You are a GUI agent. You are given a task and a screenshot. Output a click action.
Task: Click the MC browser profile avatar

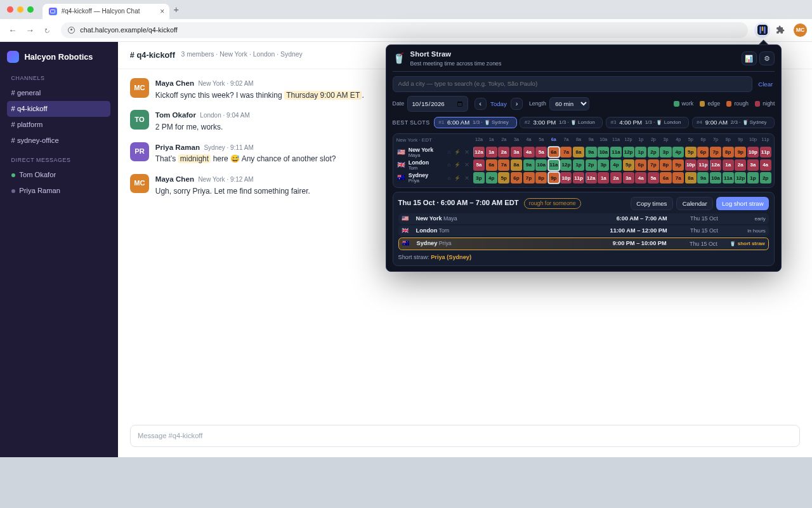(800, 30)
